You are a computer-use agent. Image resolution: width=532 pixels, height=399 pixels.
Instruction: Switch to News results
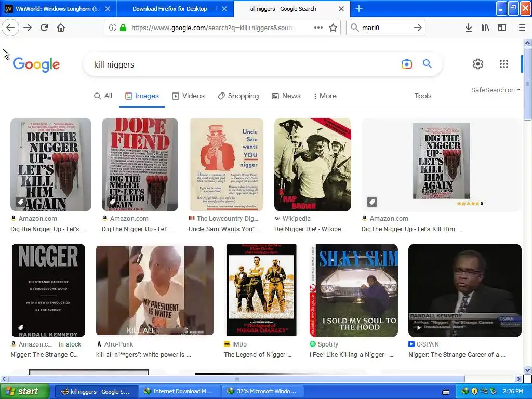286,96
